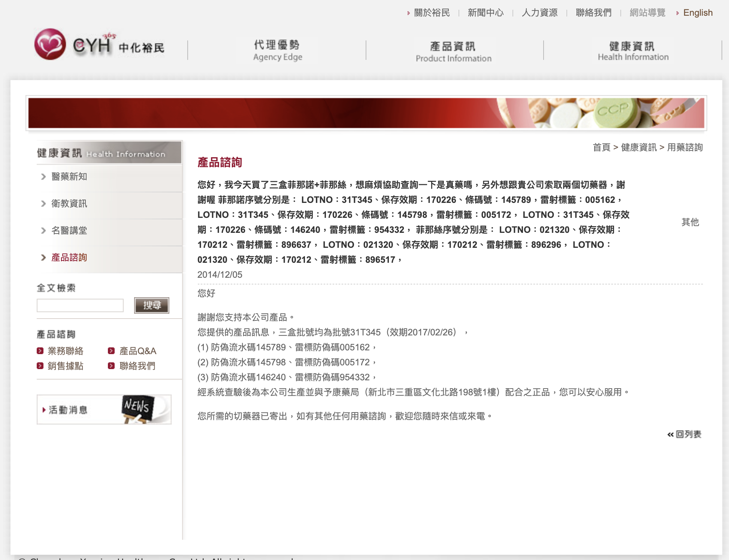The width and height of the screenshot is (729, 560).
Task: Click the NEWS chalkboard image
Action: tap(138, 409)
